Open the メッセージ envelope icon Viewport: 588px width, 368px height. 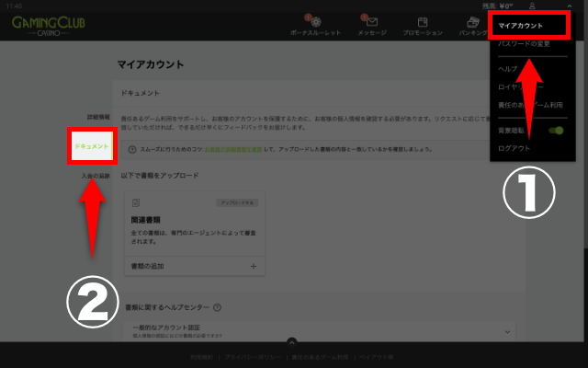point(372,22)
